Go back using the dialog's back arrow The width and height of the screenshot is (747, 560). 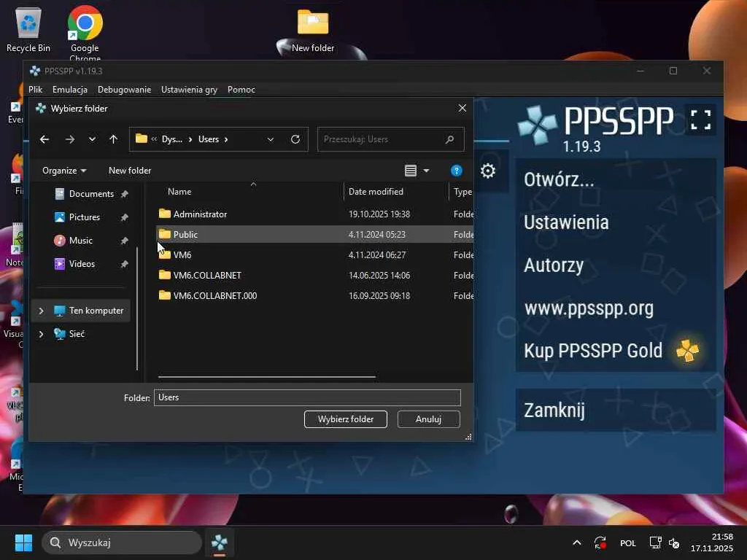click(x=44, y=139)
